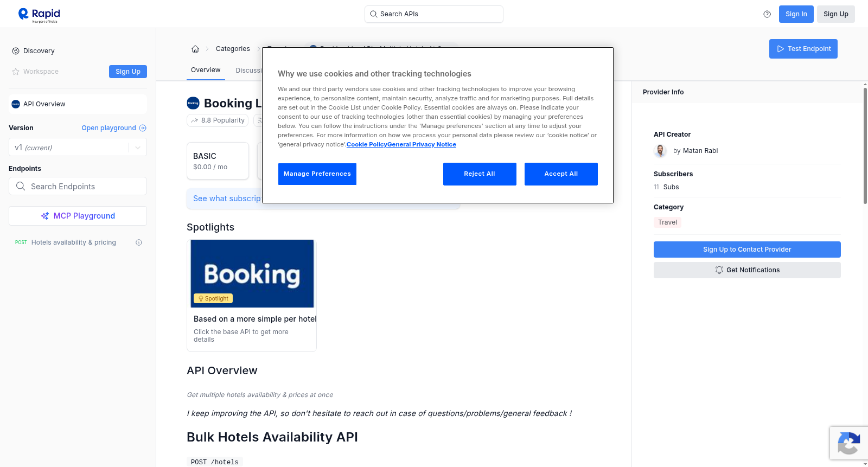Viewport: 868px width, 467px height.
Task: Open the MCP Playground
Action: [78, 216]
